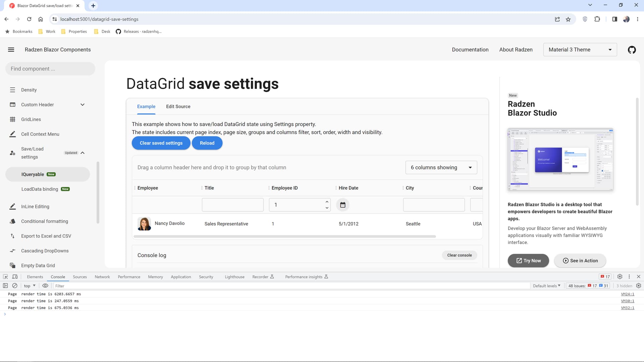Open DevTools more options menu

pos(629,277)
